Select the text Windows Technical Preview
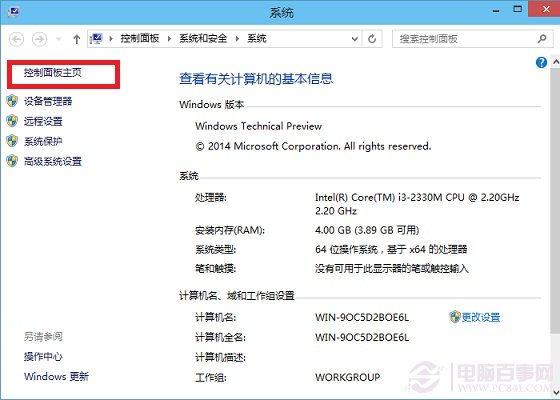The image size is (560, 400). (x=258, y=126)
